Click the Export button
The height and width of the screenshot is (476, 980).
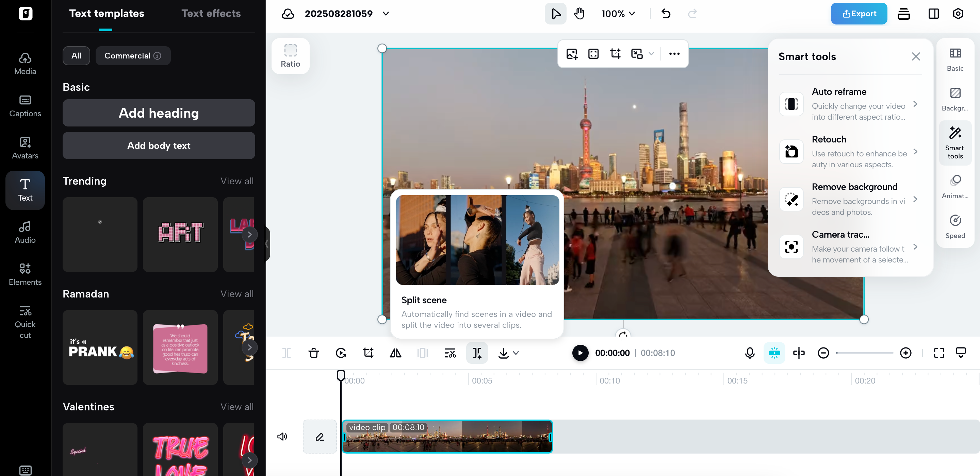(859, 14)
